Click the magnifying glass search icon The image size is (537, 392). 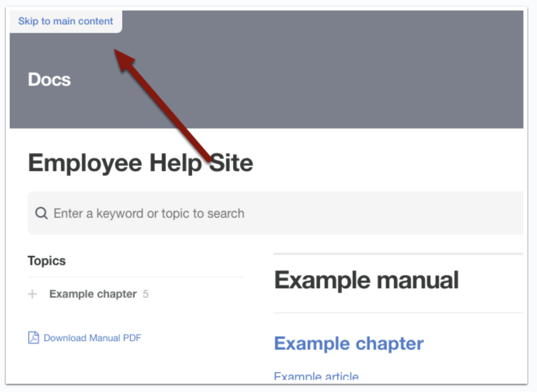(x=41, y=213)
